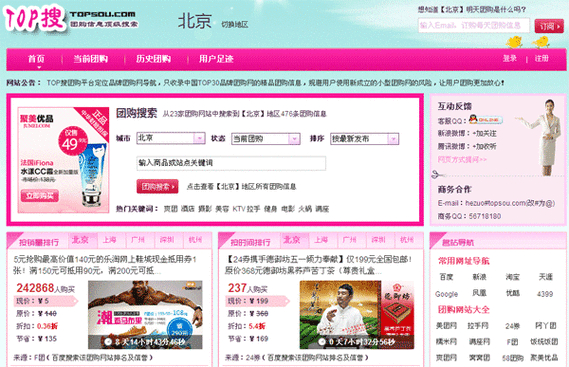Click hot keyword 拉手
The width and height of the screenshot is (569, 367).
(254, 209)
